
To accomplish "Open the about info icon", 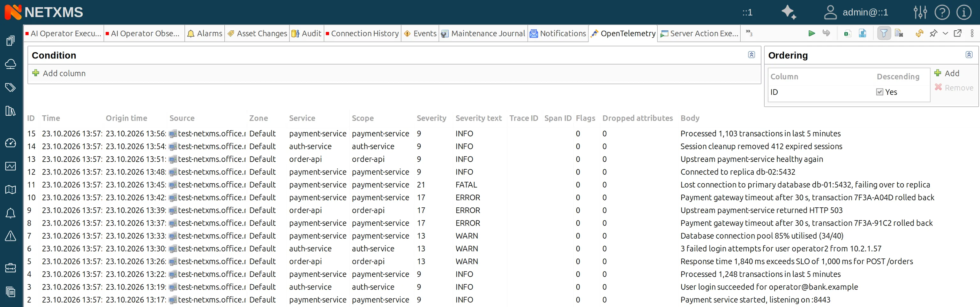I will (964, 12).
